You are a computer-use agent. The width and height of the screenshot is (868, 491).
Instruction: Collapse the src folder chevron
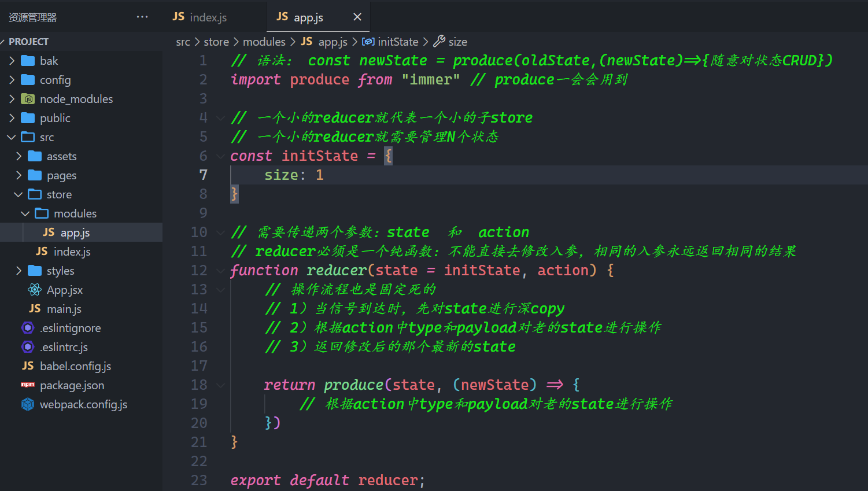(12, 137)
